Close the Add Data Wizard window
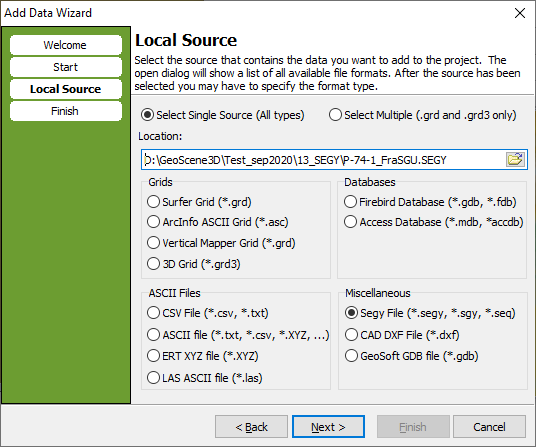This screenshot has height=447, width=536. coord(520,13)
